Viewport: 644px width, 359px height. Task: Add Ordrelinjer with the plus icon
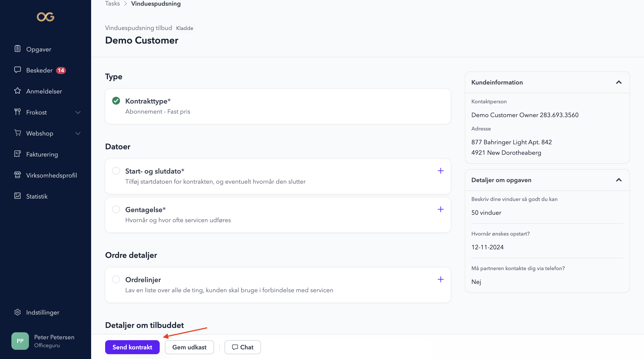pyautogui.click(x=441, y=279)
